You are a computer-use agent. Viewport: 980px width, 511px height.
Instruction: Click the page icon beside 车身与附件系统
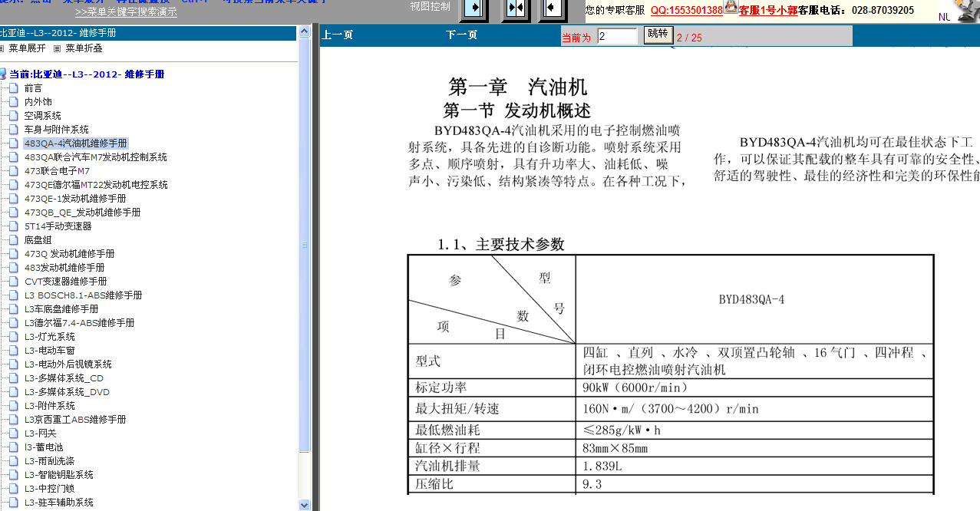13,130
